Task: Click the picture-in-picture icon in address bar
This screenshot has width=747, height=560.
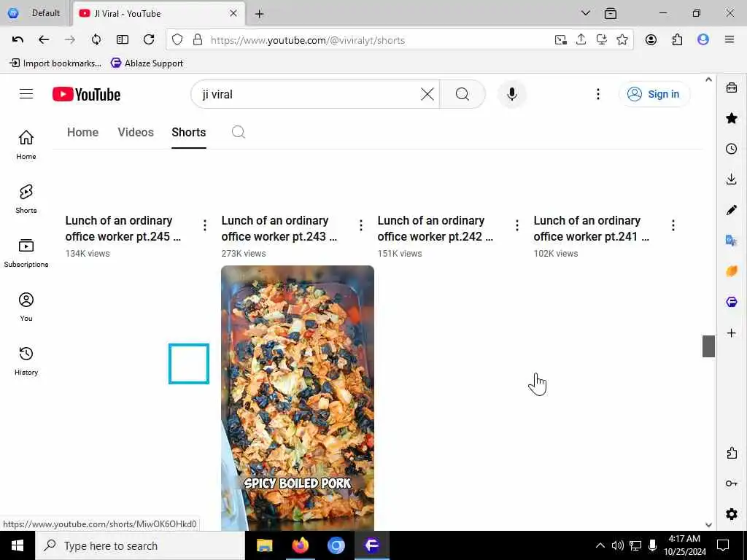Action: click(x=561, y=40)
